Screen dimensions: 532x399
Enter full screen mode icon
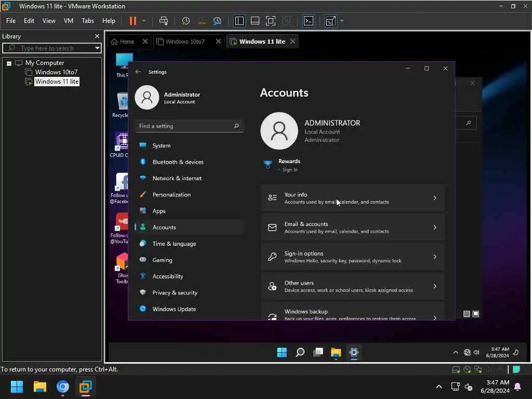click(270, 21)
